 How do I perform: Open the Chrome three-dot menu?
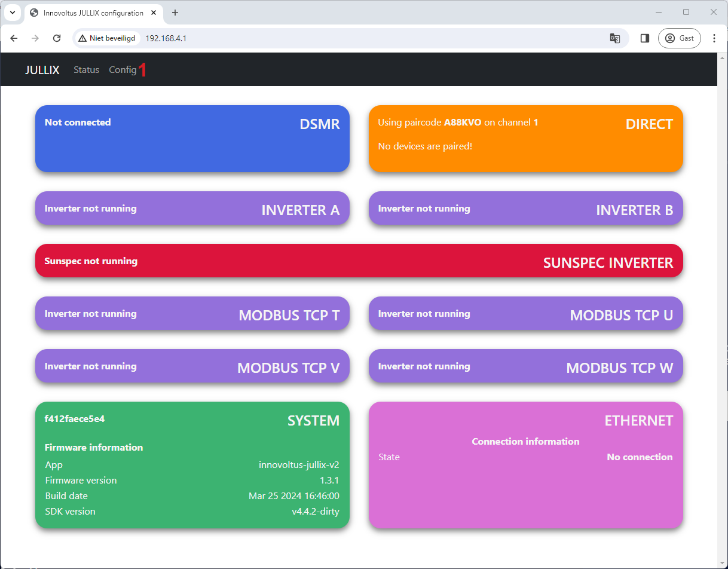point(714,38)
